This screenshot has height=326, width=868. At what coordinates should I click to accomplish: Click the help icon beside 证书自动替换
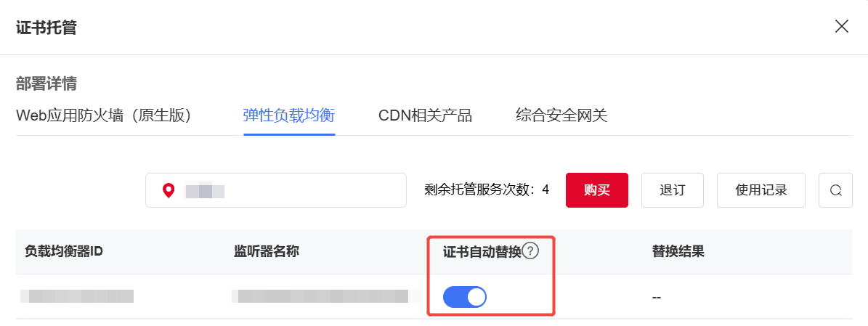coord(531,251)
